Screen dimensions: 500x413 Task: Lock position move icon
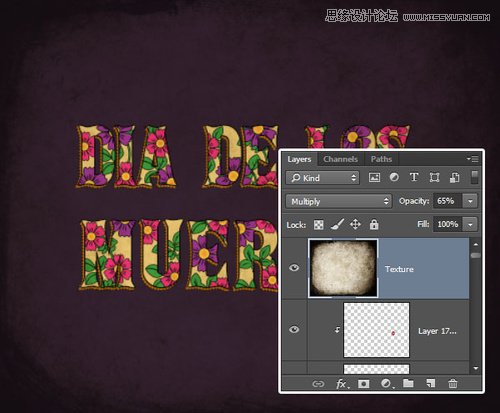(355, 224)
